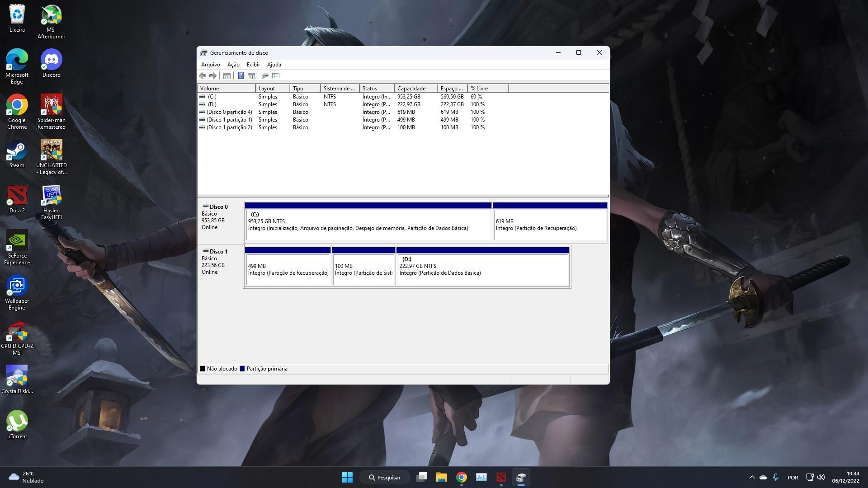Sort by the Status column header
Viewport: 868px width, 488px height.
pos(377,89)
